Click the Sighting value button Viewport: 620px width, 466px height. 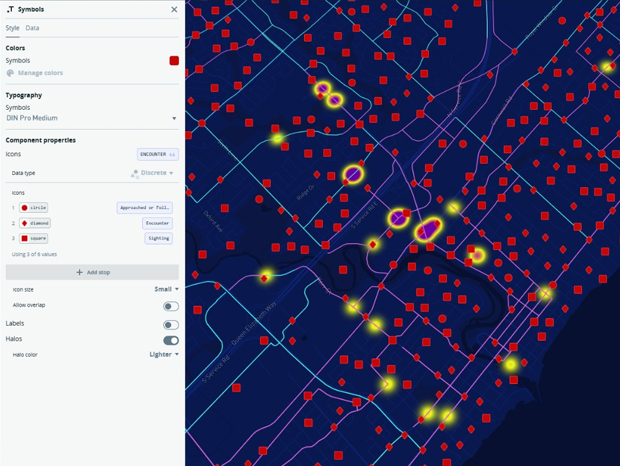(x=159, y=238)
